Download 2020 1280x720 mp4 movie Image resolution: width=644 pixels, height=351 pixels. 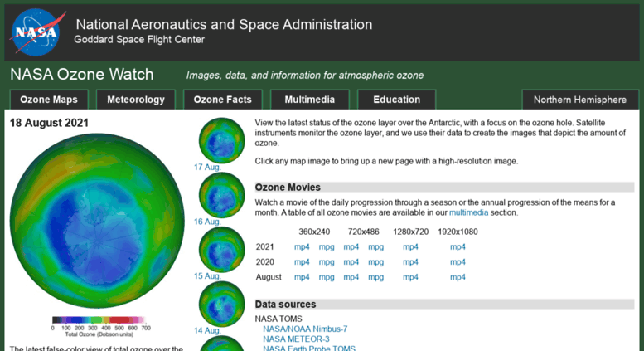[410, 262]
